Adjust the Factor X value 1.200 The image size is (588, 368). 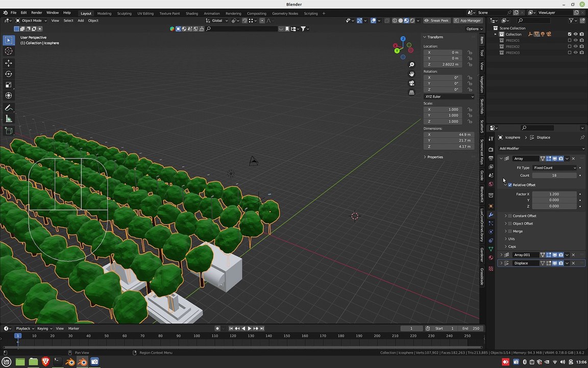point(554,194)
